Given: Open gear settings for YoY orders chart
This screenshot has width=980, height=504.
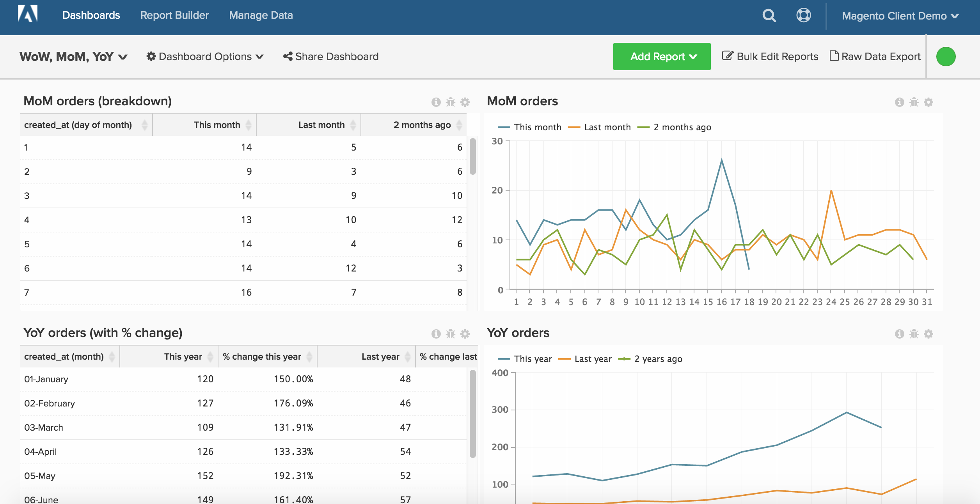Looking at the screenshot, I should (929, 334).
